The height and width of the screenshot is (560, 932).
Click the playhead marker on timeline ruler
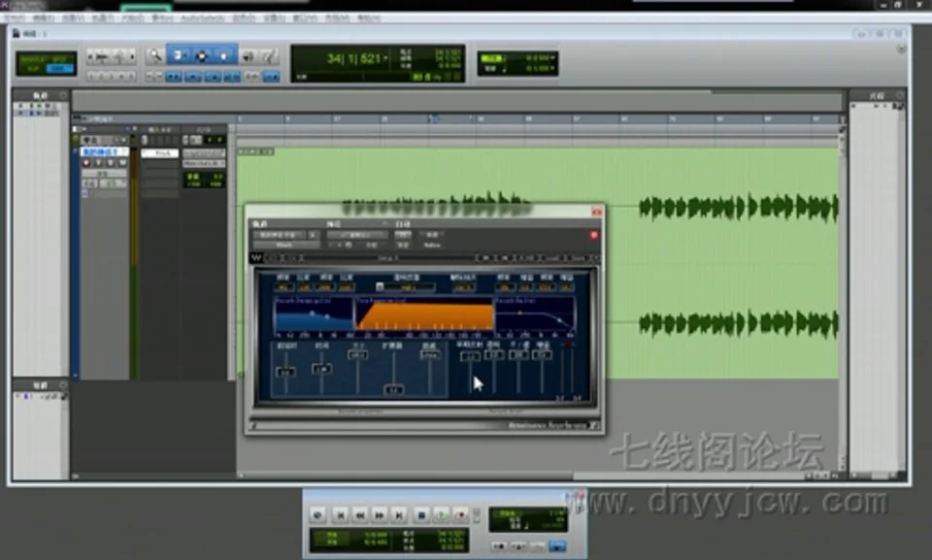click(435, 119)
